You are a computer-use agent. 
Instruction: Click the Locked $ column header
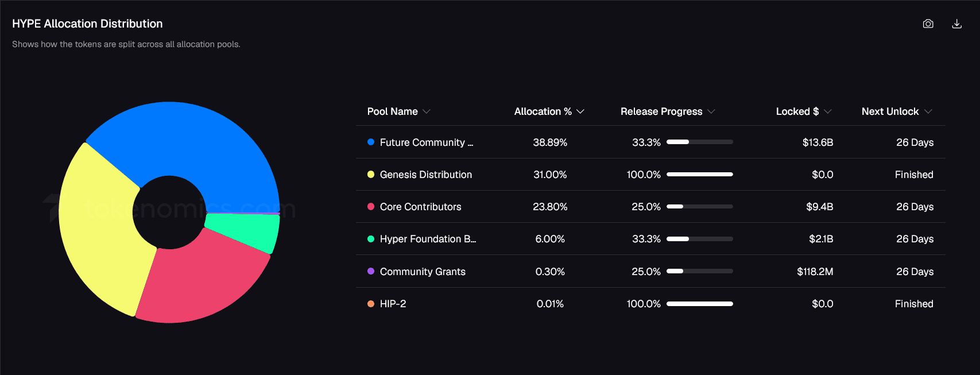click(x=797, y=111)
